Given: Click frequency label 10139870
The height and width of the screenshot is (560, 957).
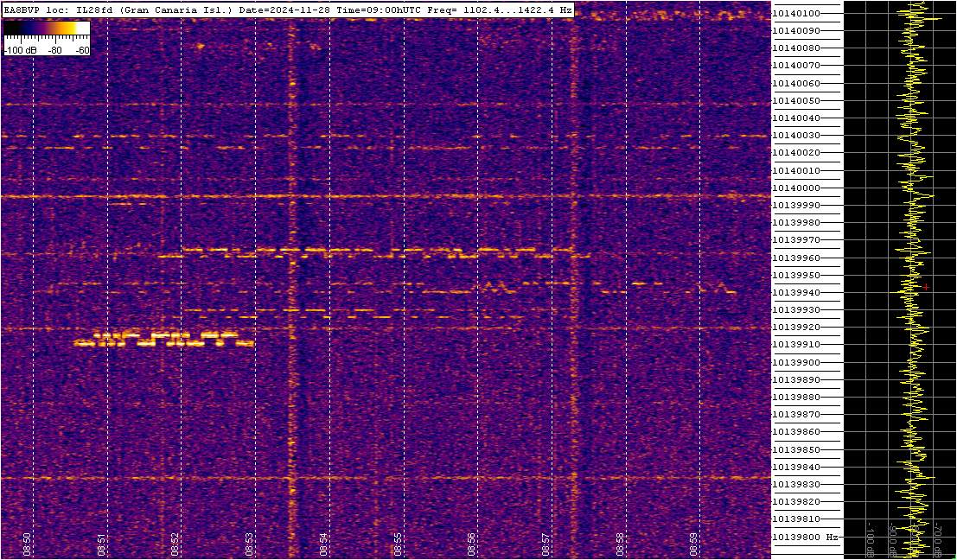Looking at the screenshot, I should tap(796, 415).
